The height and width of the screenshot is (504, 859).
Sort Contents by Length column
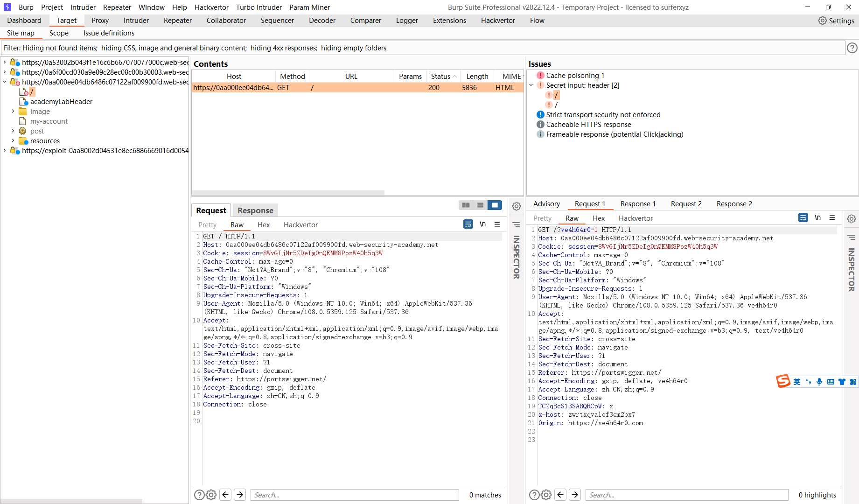[x=477, y=76]
